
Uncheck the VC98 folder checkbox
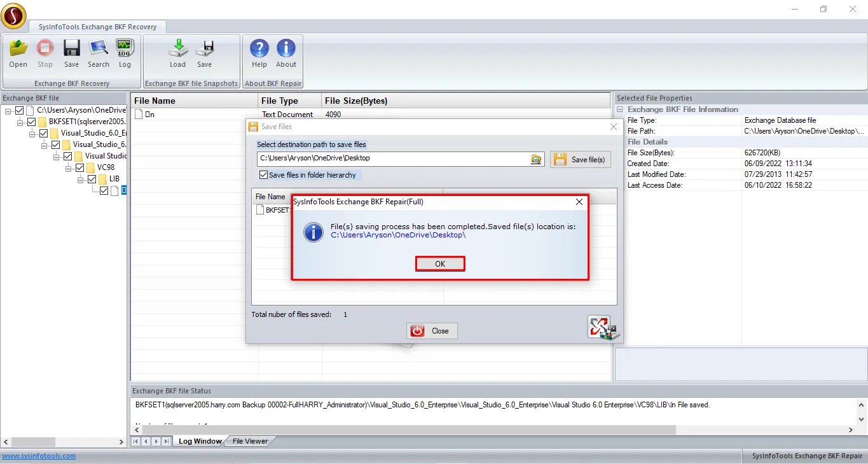coord(80,167)
